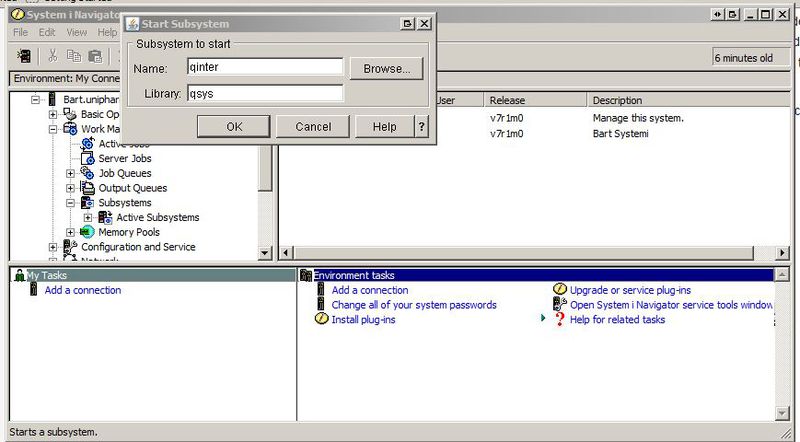Viewport: 800px width, 442px height.
Task: Click the list horizontal scrollbar left arrow
Action: pos(286,253)
